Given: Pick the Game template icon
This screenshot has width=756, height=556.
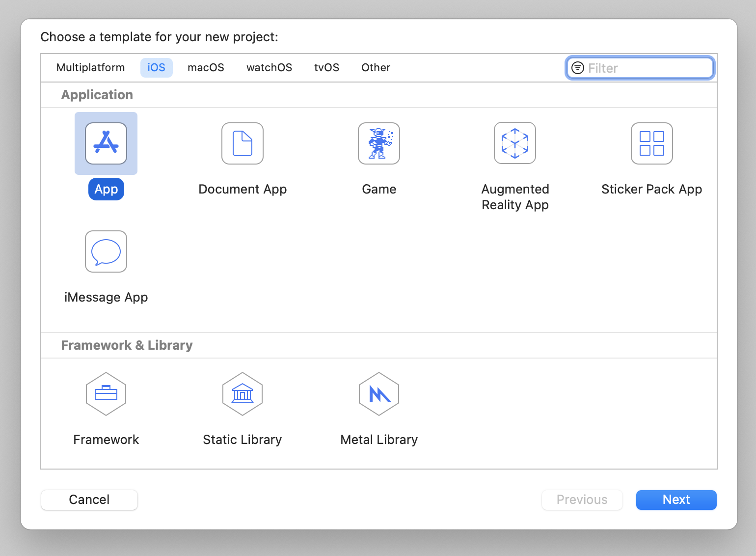Looking at the screenshot, I should [x=379, y=143].
